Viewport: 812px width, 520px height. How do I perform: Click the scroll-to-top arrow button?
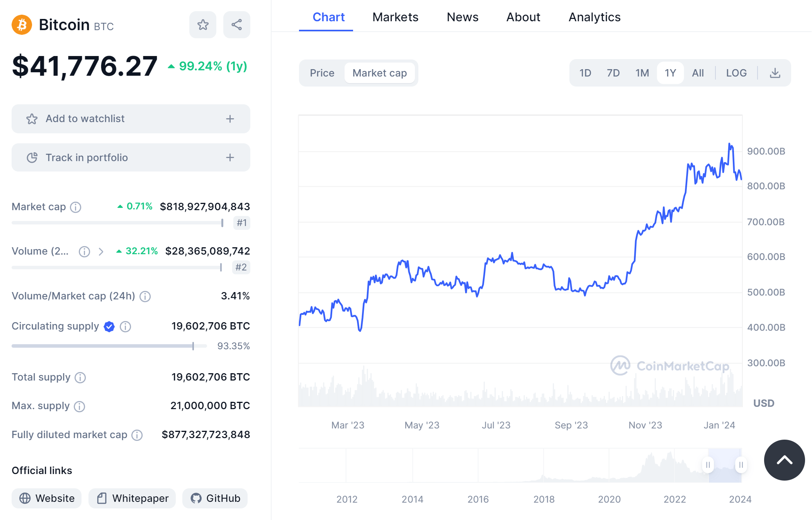tap(784, 460)
